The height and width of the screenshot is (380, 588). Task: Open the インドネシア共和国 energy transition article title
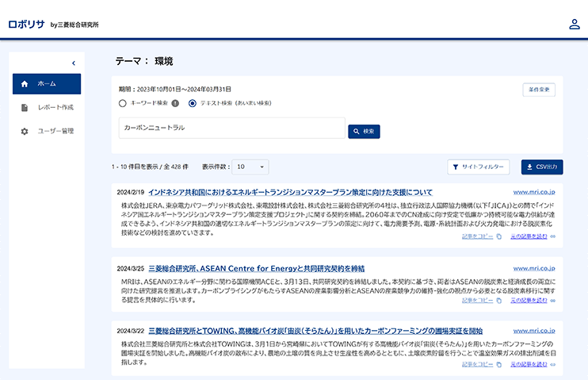[290, 192]
